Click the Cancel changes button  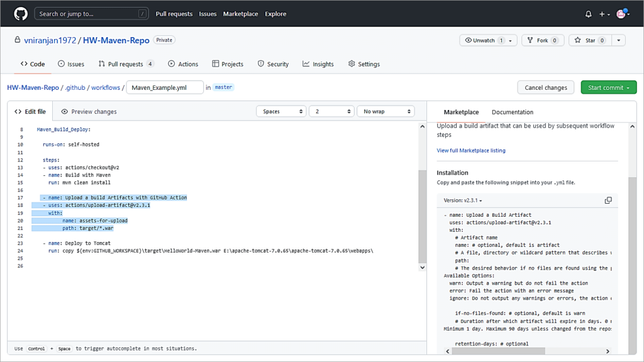point(545,87)
